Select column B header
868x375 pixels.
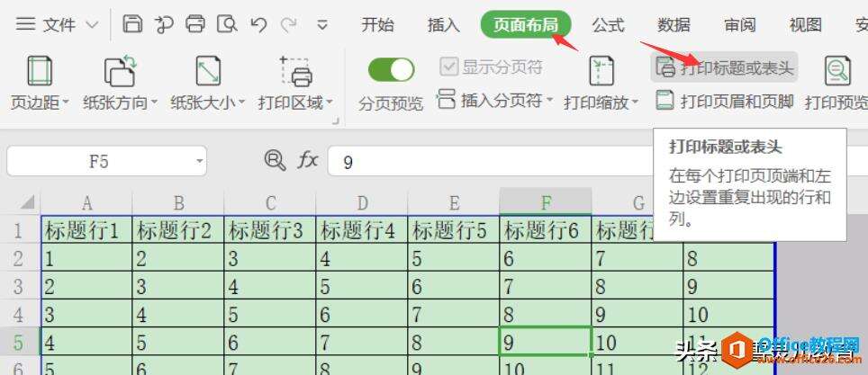[178, 203]
